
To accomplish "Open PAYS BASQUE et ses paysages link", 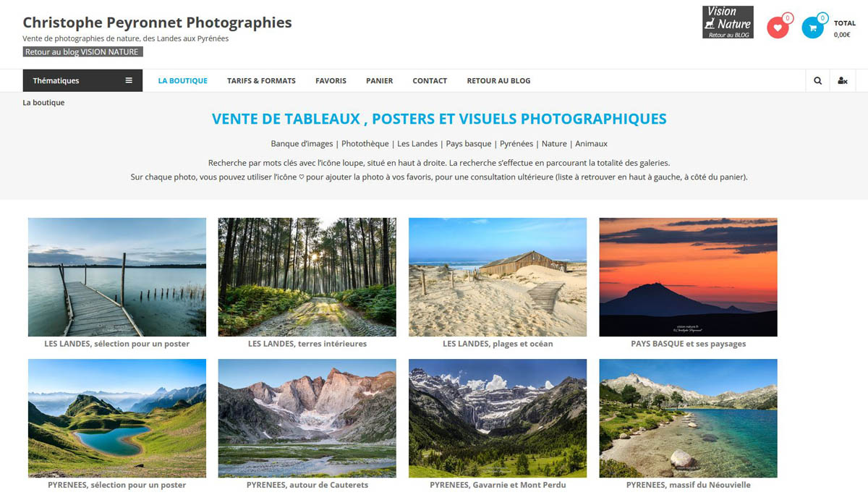I will pyautogui.click(x=688, y=344).
